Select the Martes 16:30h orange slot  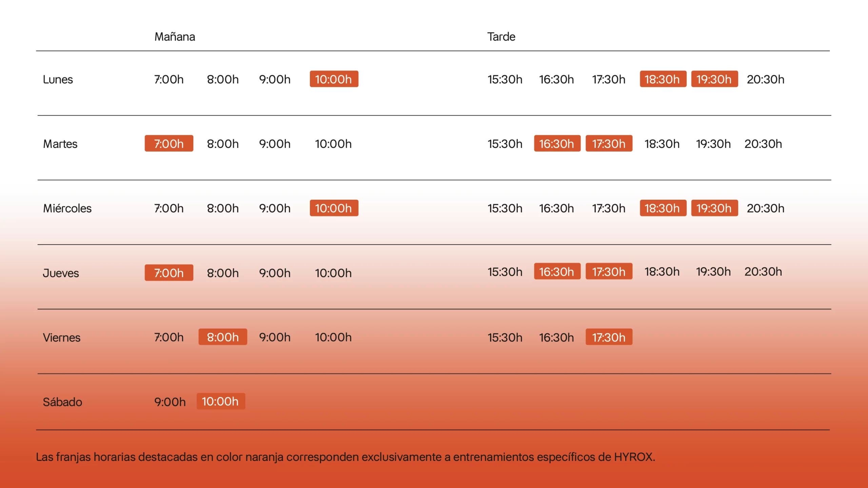point(557,143)
